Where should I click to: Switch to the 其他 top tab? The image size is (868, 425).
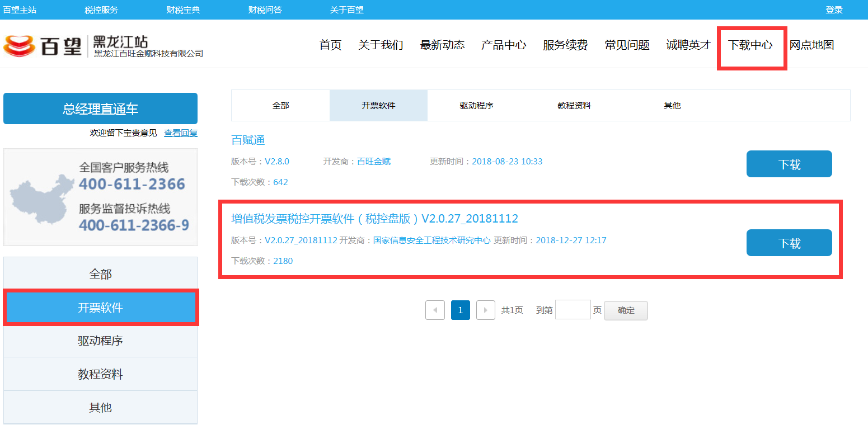[672, 105]
